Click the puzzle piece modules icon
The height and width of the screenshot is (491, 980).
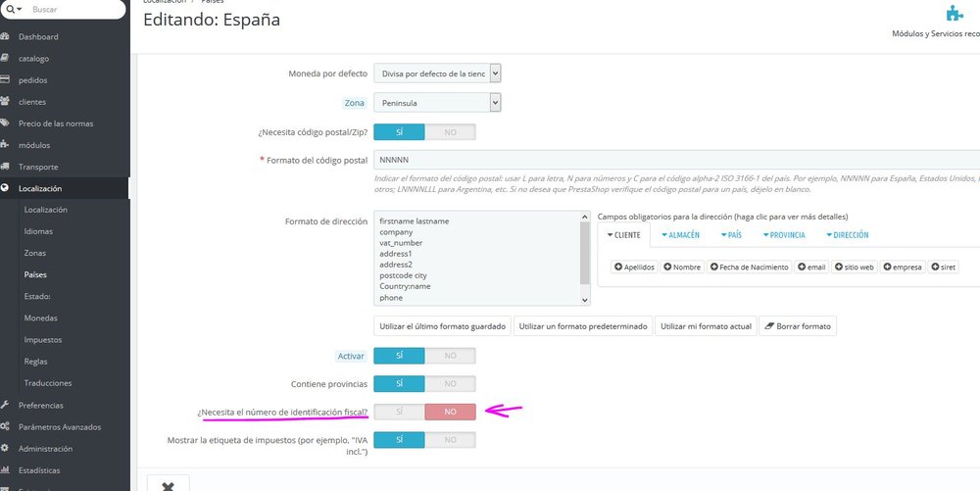click(954, 14)
